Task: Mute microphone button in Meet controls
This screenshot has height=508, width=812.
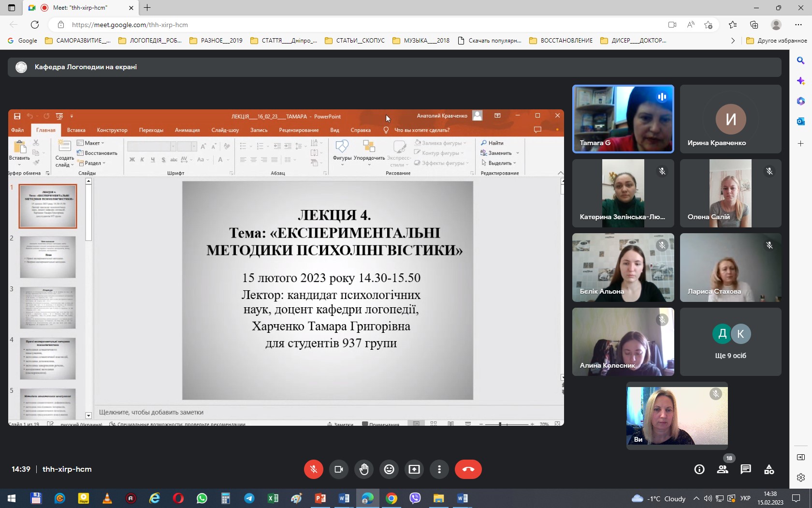Action: 314,469
